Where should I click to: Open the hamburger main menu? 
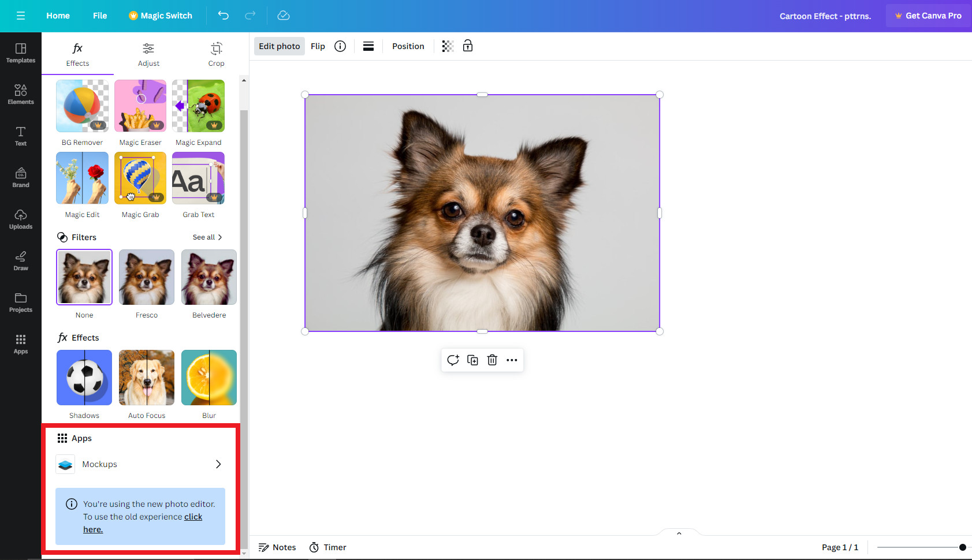[21, 16]
